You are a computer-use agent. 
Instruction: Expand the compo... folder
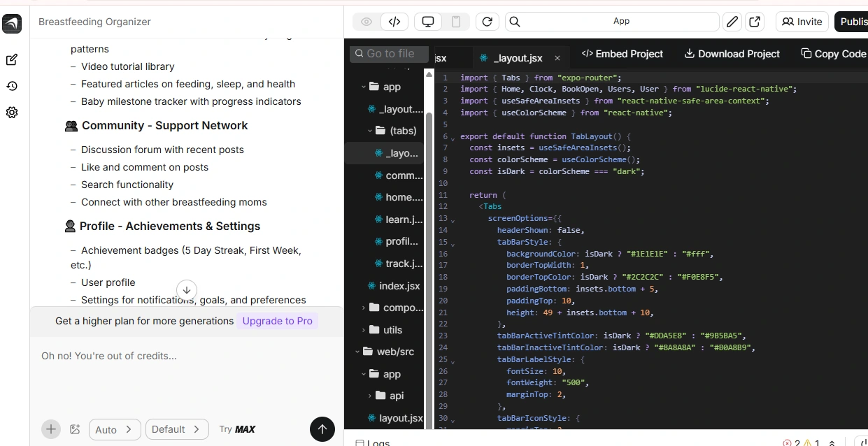point(393,308)
